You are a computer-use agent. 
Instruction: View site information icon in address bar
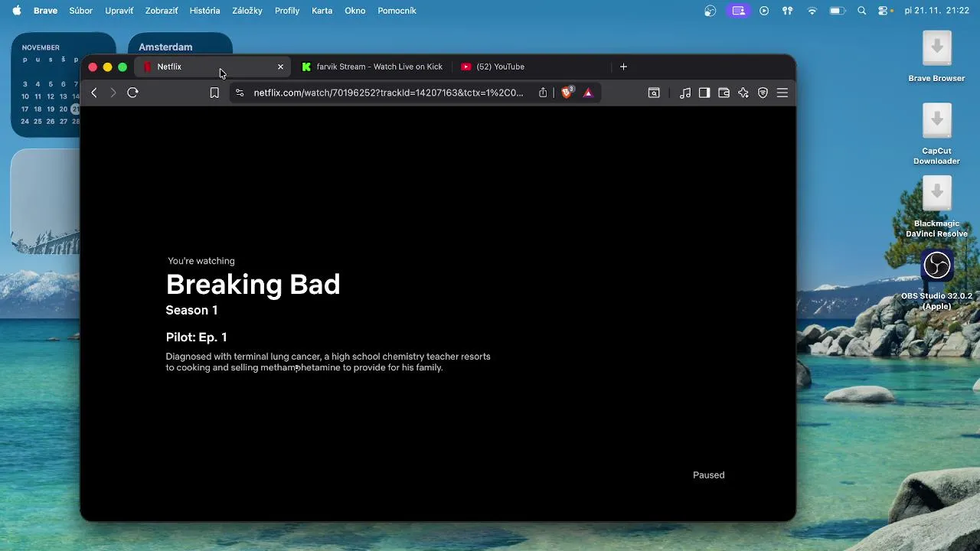240,93
